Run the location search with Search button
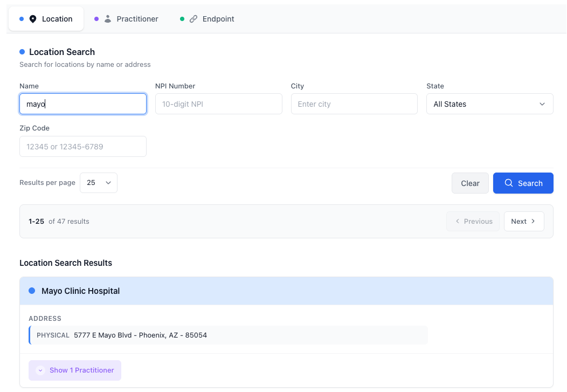 [x=523, y=183]
